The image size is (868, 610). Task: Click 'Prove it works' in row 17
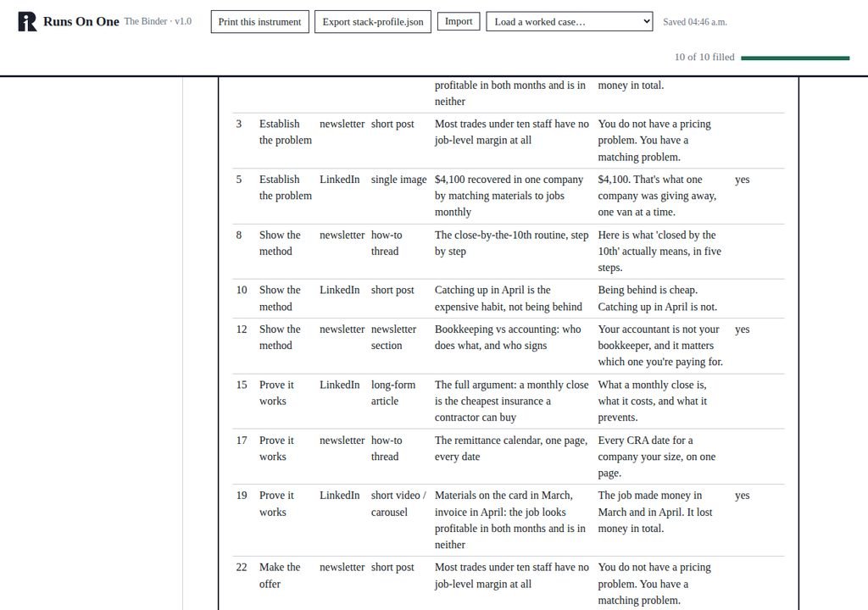click(x=276, y=448)
